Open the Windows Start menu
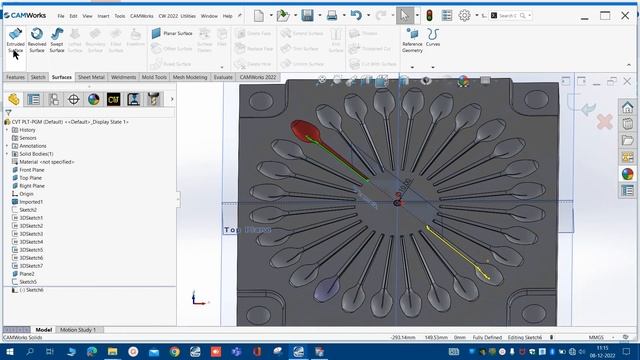 click(9, 351)
